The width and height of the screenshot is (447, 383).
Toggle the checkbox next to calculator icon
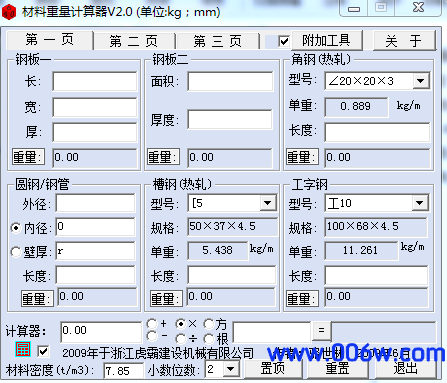[x=43, y=351]
